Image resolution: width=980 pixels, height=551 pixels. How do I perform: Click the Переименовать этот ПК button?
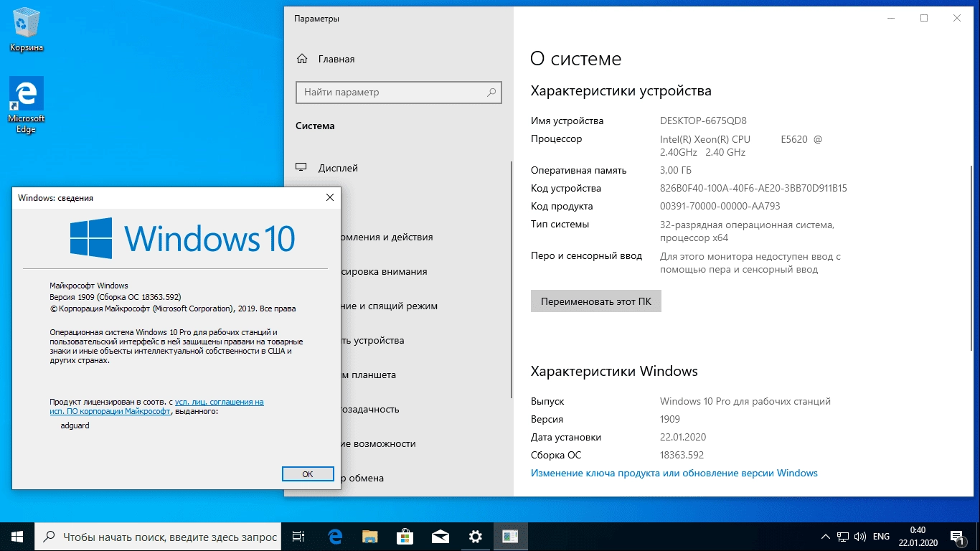595,301
